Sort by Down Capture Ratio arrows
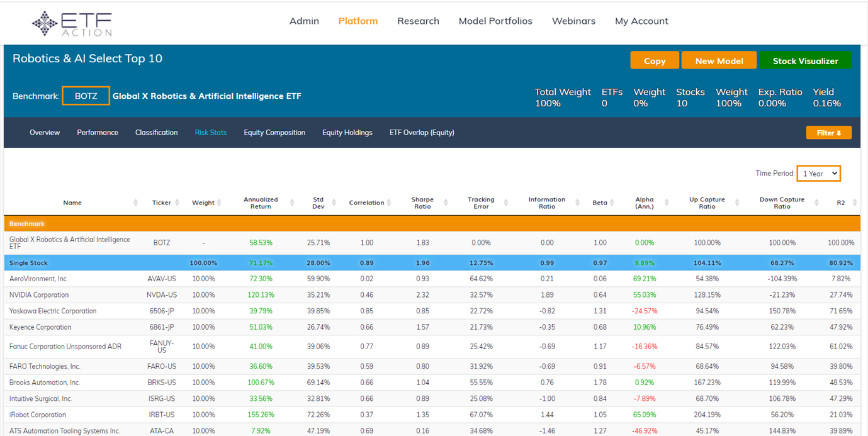The width and height of the screenshot is (868, 436). click(816, 203)
